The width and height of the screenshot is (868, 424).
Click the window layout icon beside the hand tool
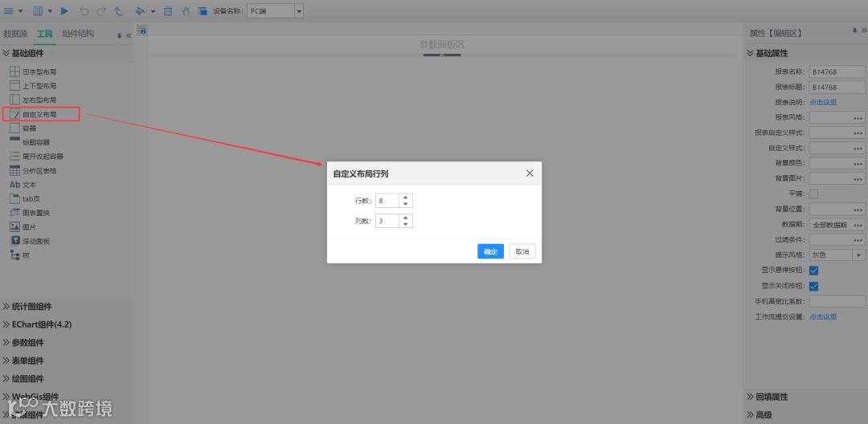203,10
